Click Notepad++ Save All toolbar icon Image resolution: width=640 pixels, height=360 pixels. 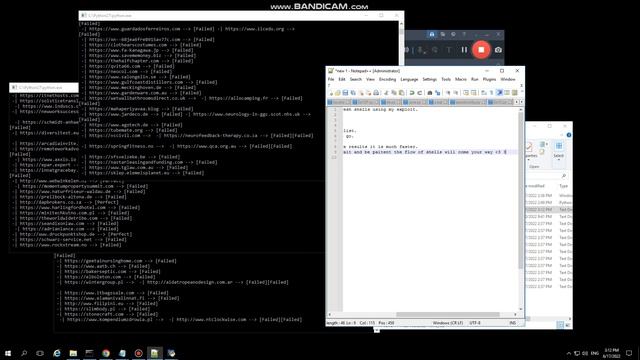353,93
